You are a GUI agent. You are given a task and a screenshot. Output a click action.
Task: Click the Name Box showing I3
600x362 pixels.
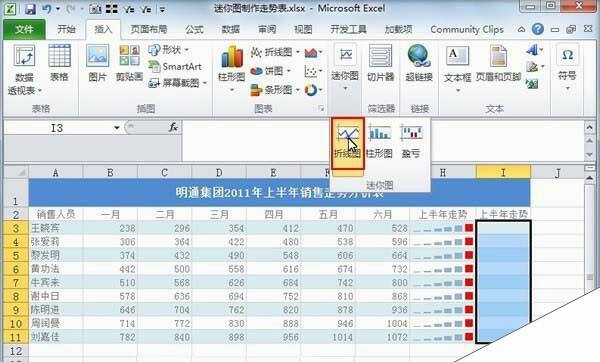tap(57, 128)
